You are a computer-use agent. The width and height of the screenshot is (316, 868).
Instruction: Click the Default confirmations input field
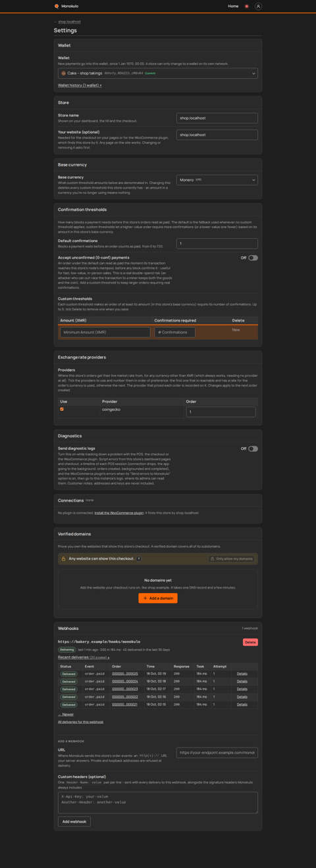(217, 243)
